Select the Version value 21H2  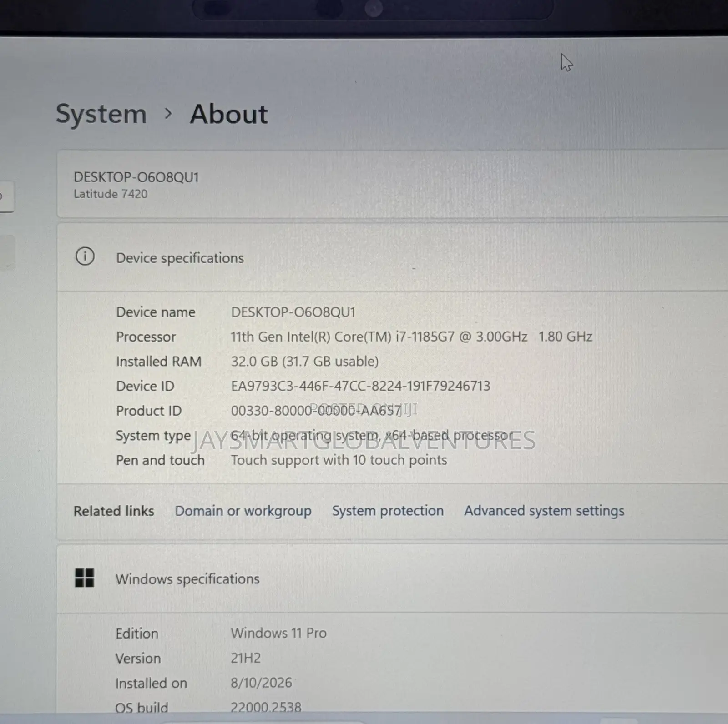246,658
